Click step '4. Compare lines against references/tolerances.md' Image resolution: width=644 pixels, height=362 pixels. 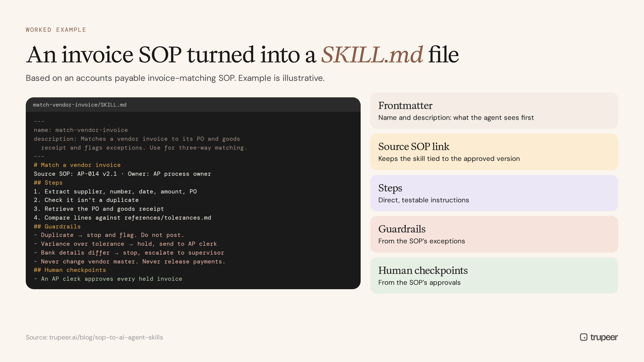point(122,218)
